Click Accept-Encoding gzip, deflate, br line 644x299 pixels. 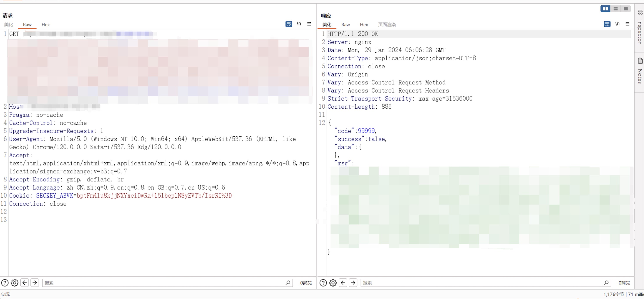(66, 179)
